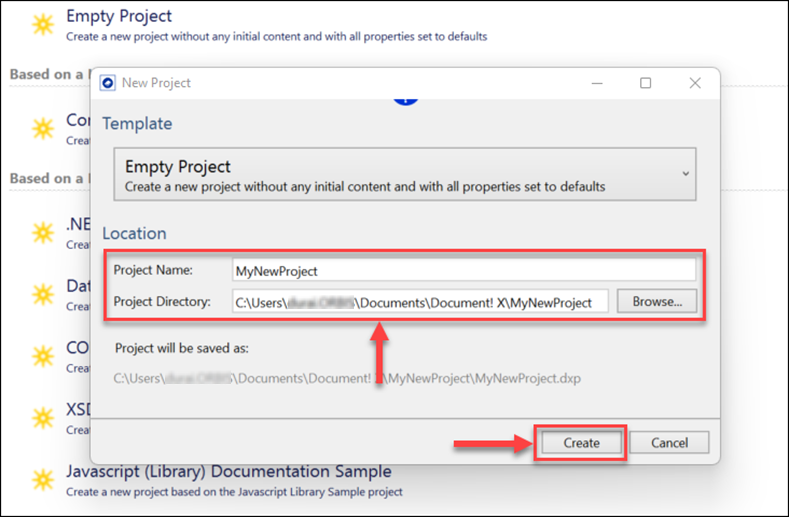Click sun icon beside XSD template

[x=42, y=417]
